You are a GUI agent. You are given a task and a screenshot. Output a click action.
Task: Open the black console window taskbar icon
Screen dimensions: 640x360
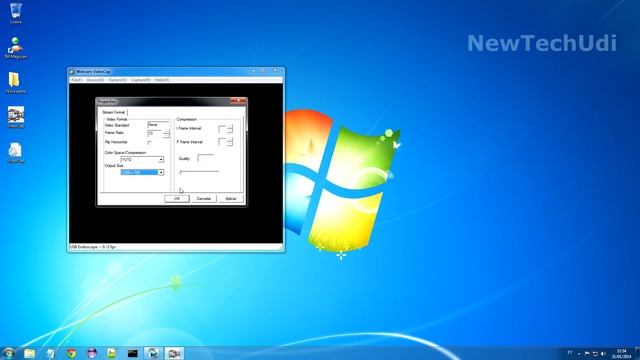[x=132, y=353]
